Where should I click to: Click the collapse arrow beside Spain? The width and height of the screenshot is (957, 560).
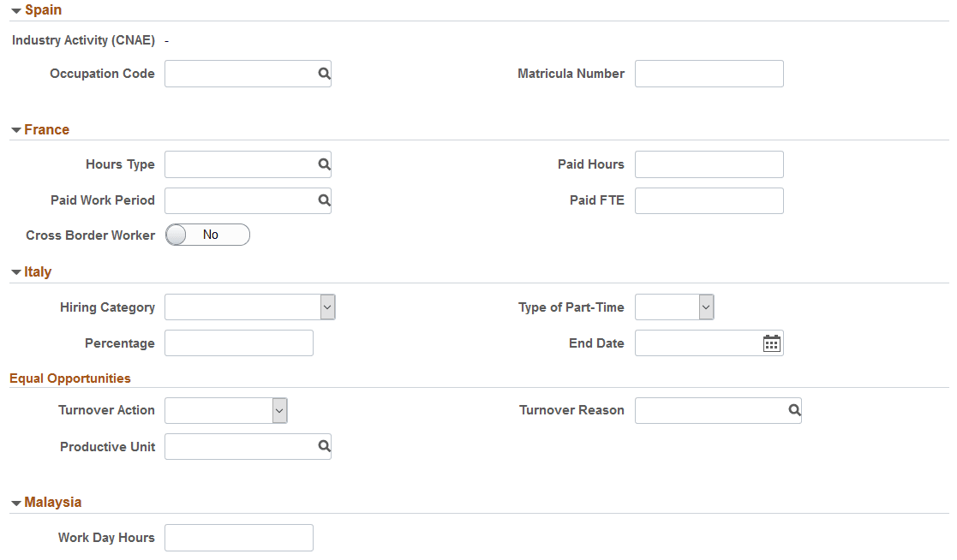(x=15, y=9)
